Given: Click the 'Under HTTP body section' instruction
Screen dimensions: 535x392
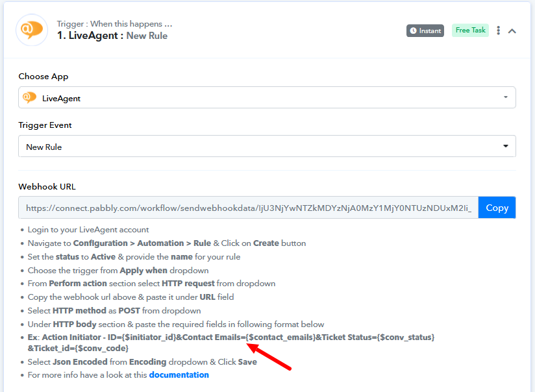Looking at the screenshot, I should click(x=176, y=324).
